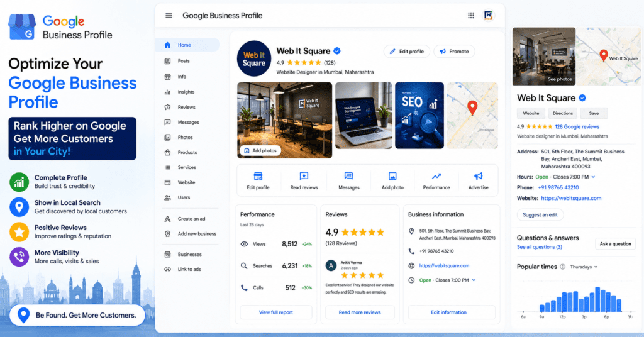Open the Google apps grid icon
This screenshot has height=337, width=644.
(x=470, y=15)
